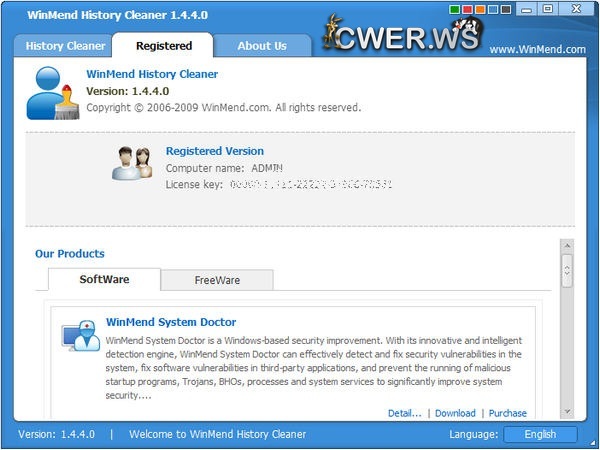The height and width of the screenshot is (450, 600).
Task: Purchase WinMend System Doctor
Action: coord(508,413)
